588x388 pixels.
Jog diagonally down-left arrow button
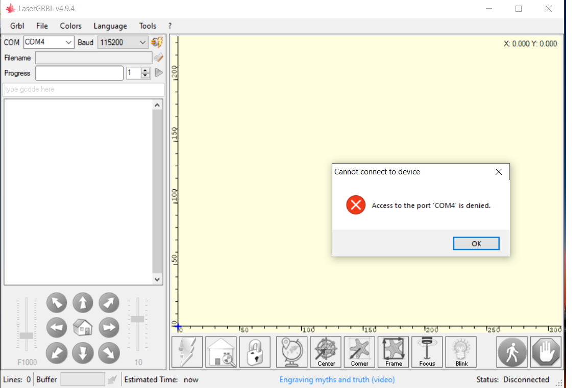click(x=57, y=353)
